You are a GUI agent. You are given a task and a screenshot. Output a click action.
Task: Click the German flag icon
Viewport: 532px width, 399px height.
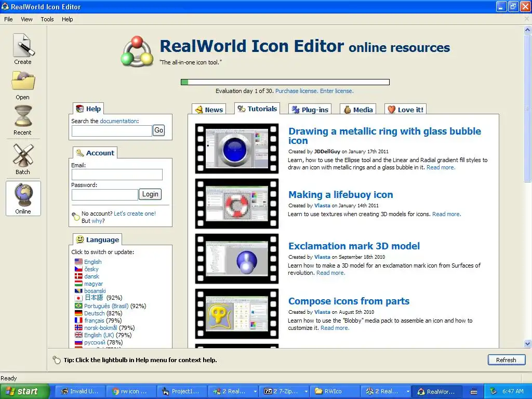pos(78,313)
